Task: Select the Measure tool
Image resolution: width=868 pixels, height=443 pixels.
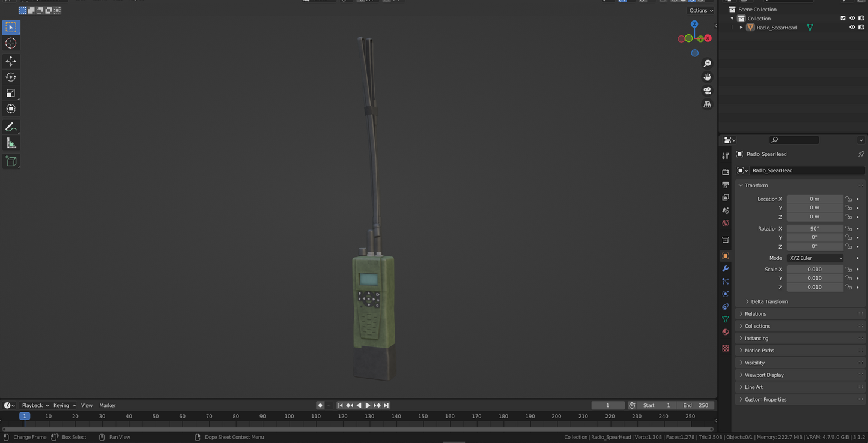Action: [x=11, y=143]
